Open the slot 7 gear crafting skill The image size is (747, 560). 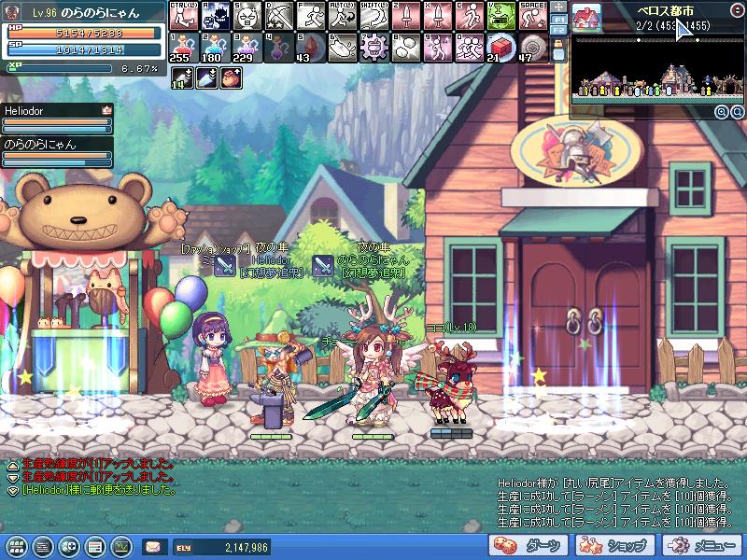coord(374,48)
